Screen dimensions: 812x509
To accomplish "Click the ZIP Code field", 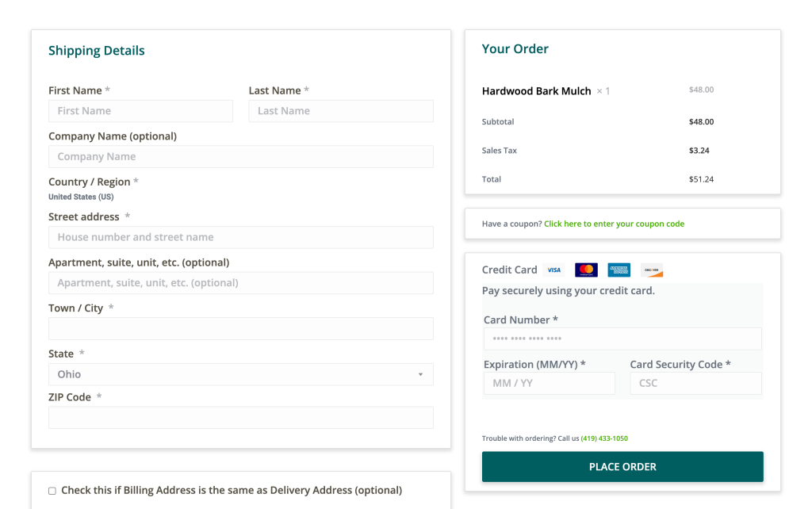I will pyautogui.click(x=241, y=417).
